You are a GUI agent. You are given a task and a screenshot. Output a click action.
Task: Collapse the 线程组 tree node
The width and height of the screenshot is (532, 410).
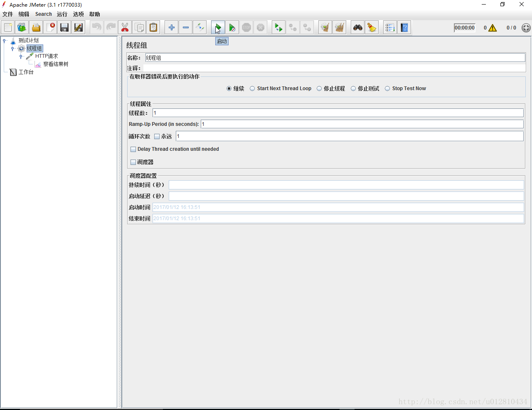coord(13,48)
